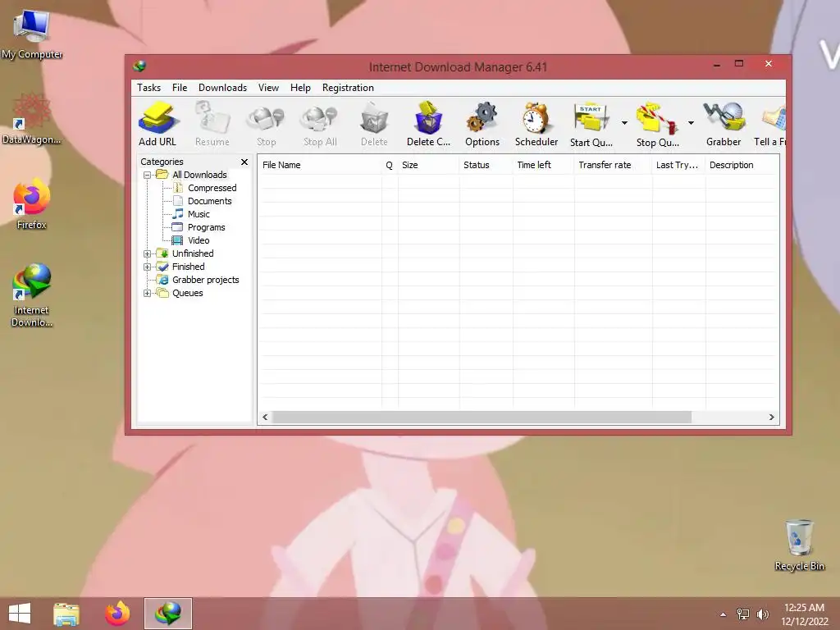
Task: Click the Stop Queue toolbar icon
Action: pos(657,125)
